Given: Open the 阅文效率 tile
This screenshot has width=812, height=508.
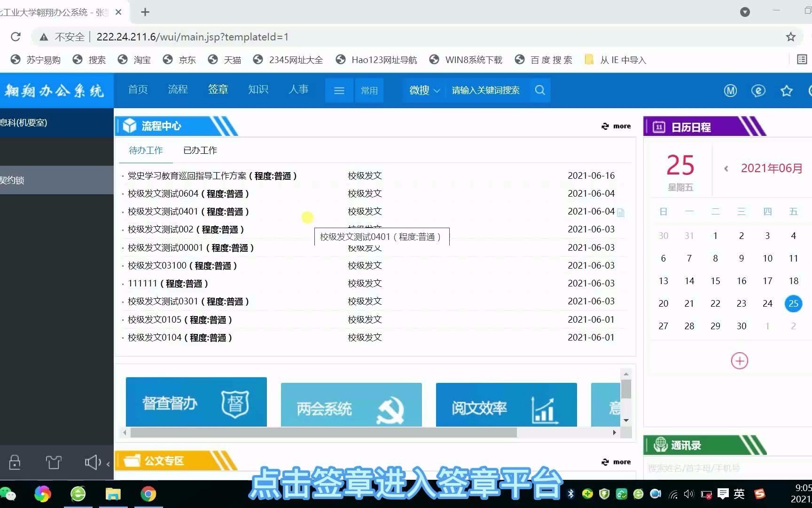Looking at the screenshot, I should coord(507,405).
